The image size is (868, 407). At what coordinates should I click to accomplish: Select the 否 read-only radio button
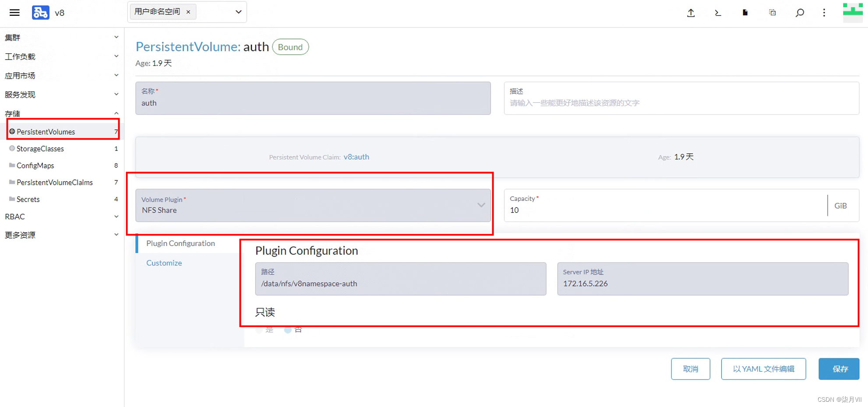pyautogui.click(x=288, y=330)
